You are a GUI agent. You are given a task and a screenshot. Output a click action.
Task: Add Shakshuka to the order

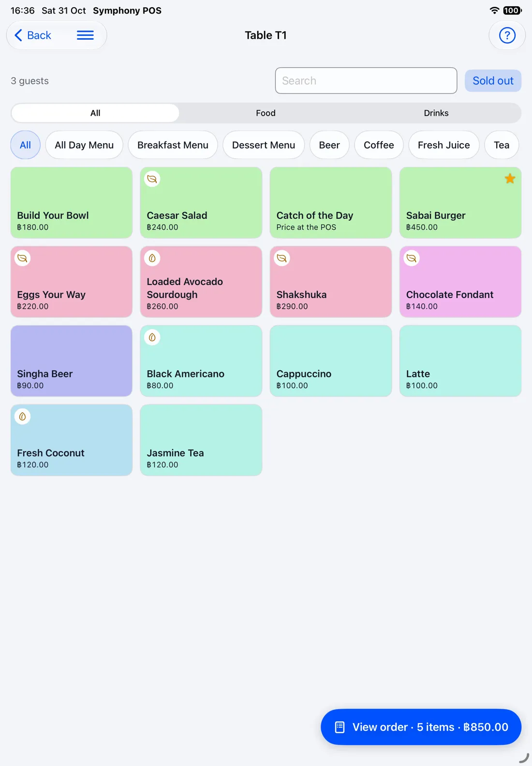(x=331, y=282)
